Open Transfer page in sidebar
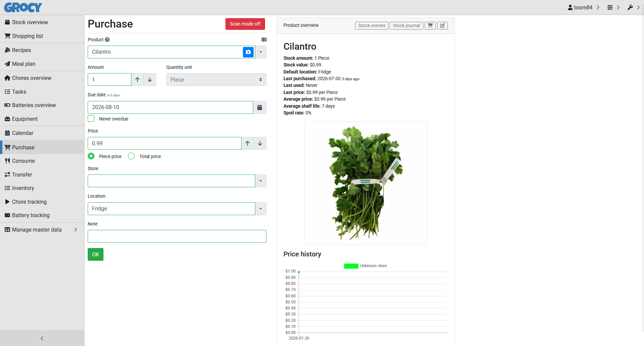Viewport: 644px width, 346px height. coord(42,175)
